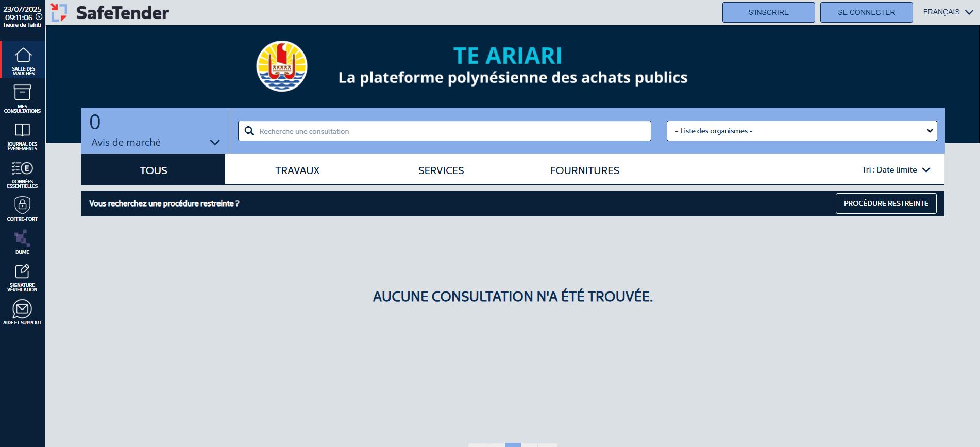Click 'La plateforme polynésienne des achats publics' subtitle
Image resolution: width=980 pixels, height=447 pixels.
(513, 78)
